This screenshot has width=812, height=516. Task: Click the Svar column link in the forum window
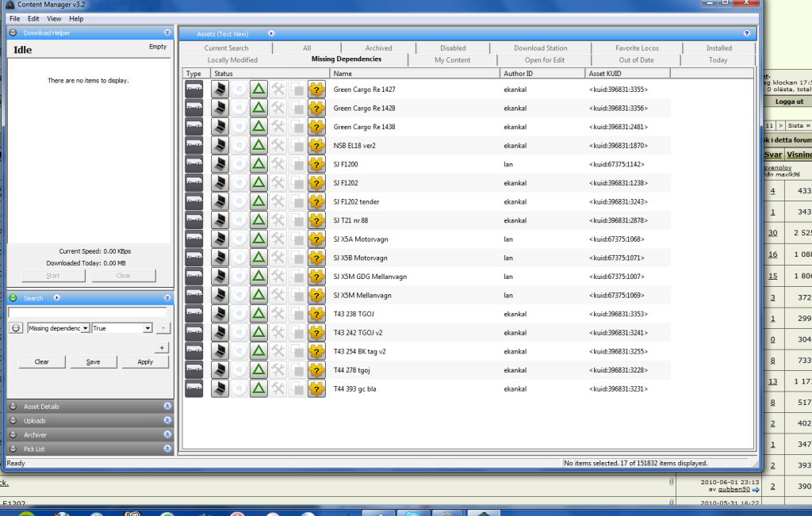(773, 155)
